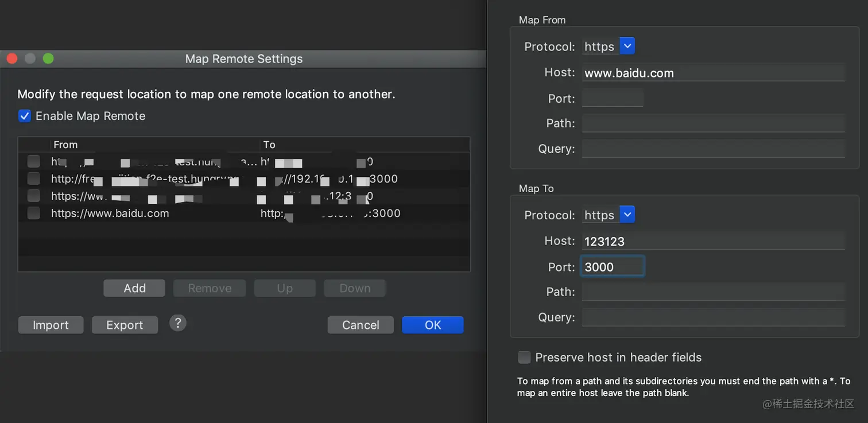The height and width of the screenshot is (423, 868).
Task: Click the green zoom window button
Action: coord(48,59)
